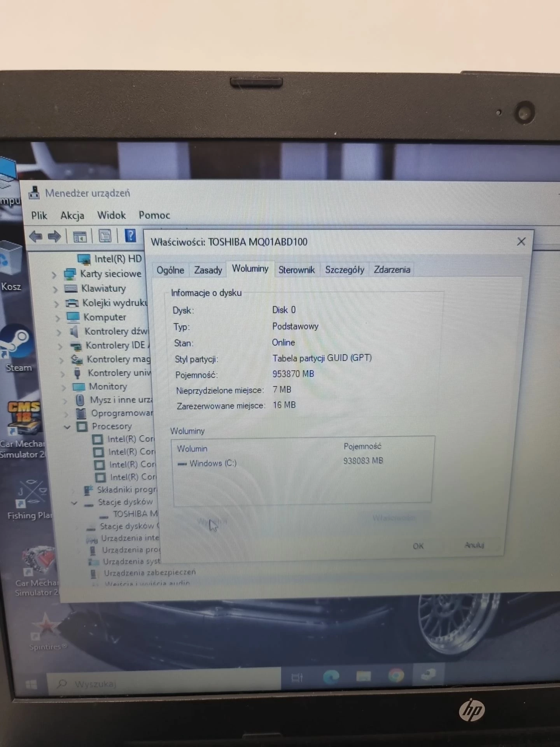Click the Procesory category icon
Viewport: 560px width, 747px height.
(x=82, y=426)
